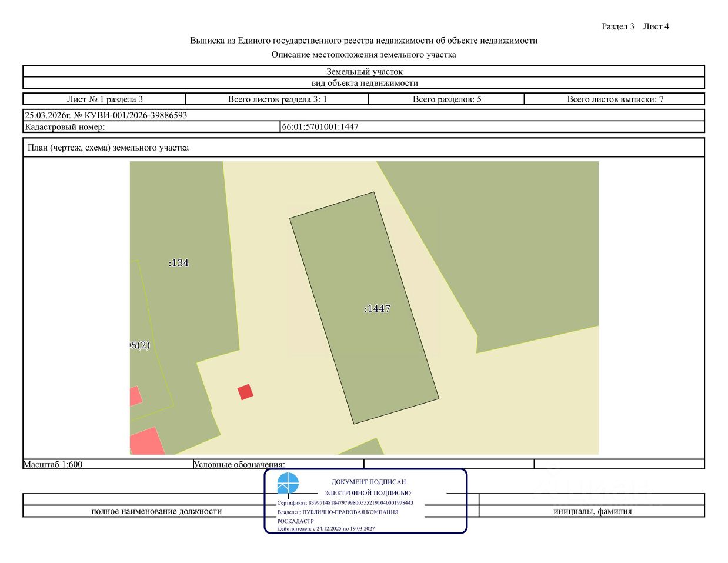Click the 'Кадастровый номер:' label
The height and width of the screenshot is (563, 728).
point(65,126)
